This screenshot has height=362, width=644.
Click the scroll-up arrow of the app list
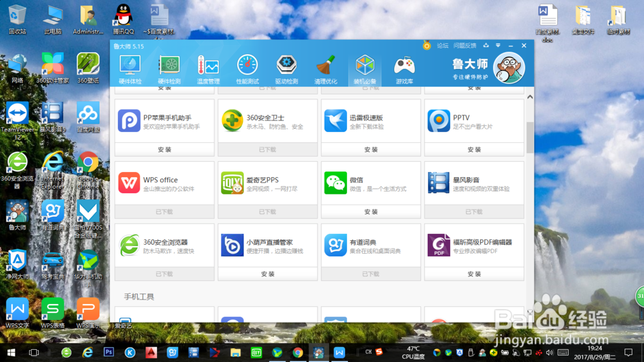point(530,97)
